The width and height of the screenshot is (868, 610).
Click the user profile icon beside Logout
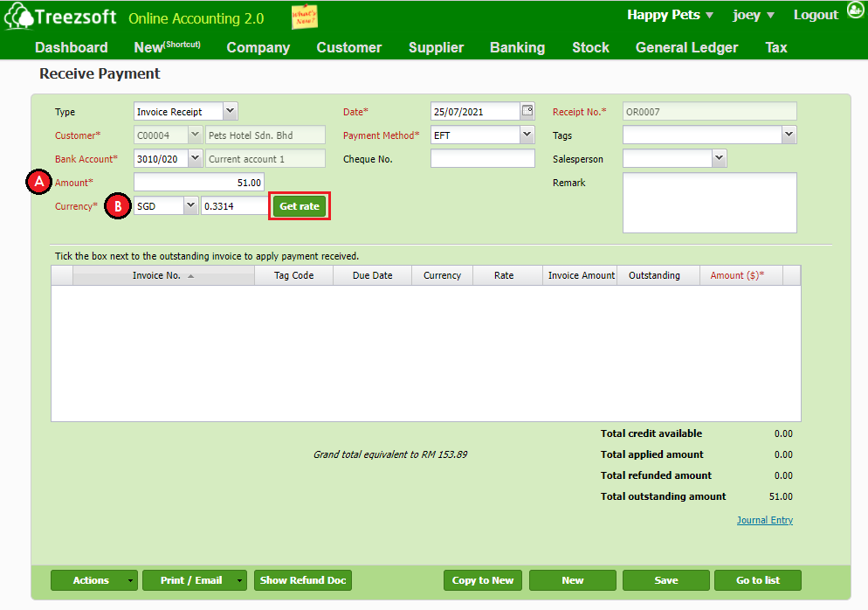(x=855, y=11)
